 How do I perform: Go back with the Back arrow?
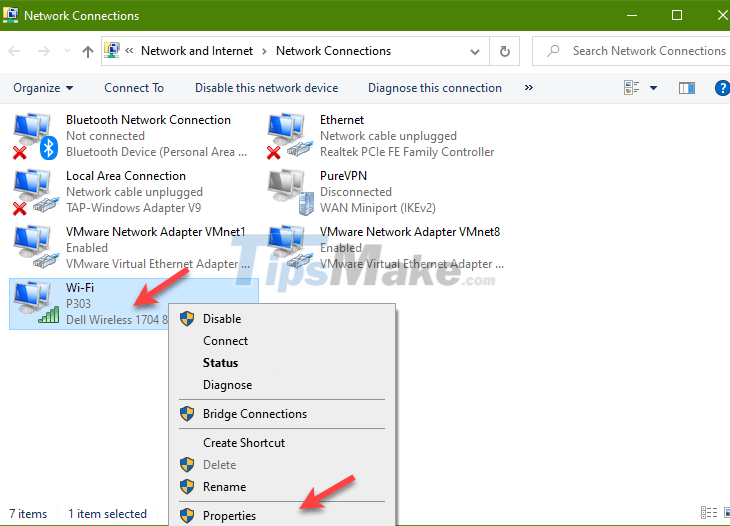click(x=14, y=51)
